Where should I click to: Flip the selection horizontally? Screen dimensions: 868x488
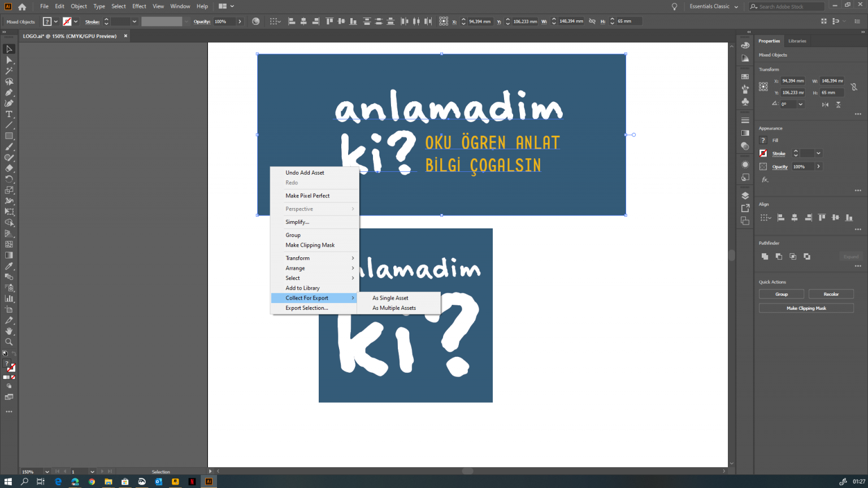[x=825, y=105]
